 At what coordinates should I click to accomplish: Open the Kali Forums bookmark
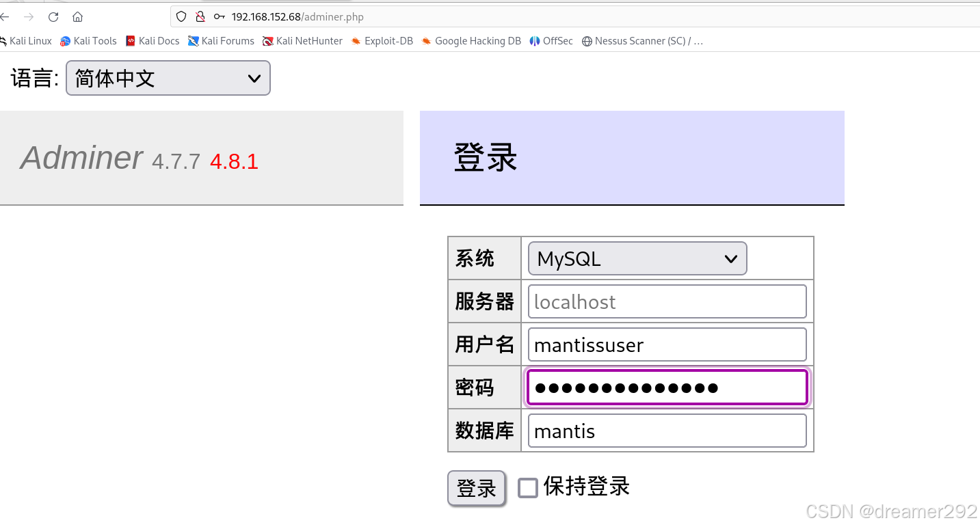(221, 41)
